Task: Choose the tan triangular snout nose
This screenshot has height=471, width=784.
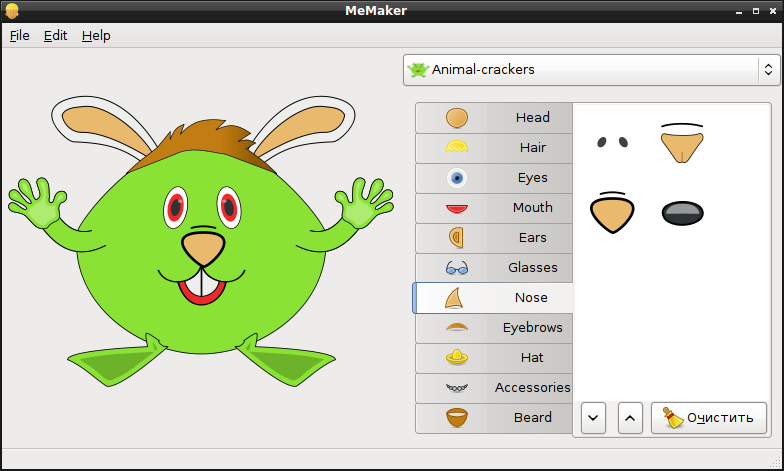Action: pos(682,143)
